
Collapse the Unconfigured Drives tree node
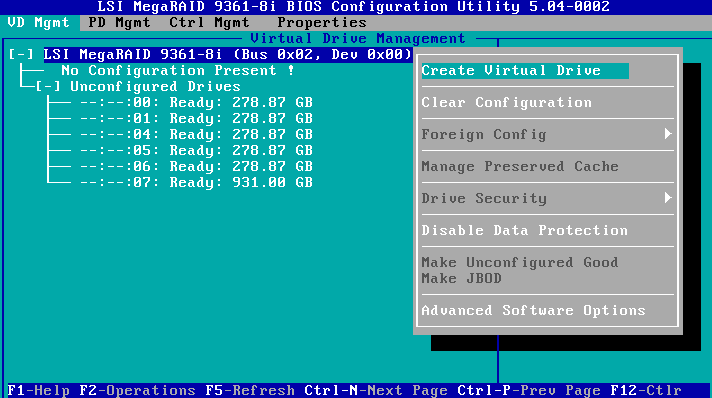click(x=48, y=86)
